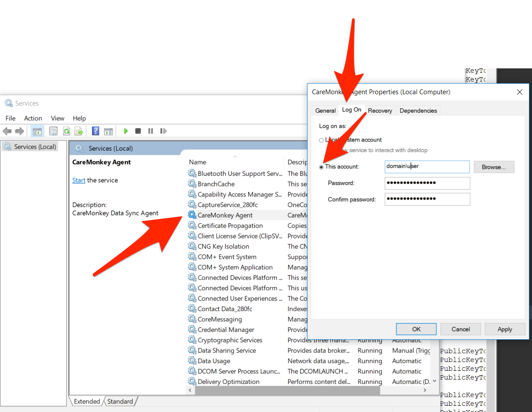Select the Client License Service (ClipSVC) row
Image resolution: width=532 pixels, height=412 pixels.
tap(247, 236)
